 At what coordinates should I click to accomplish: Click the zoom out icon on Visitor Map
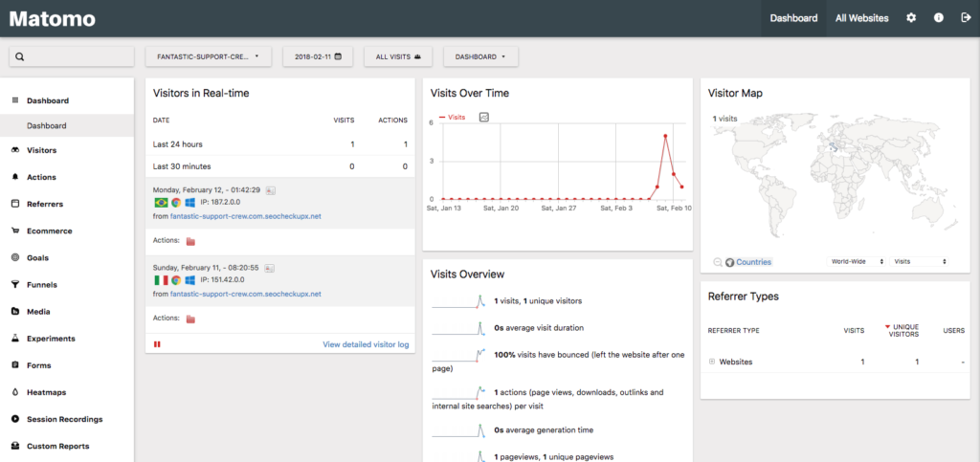click(717, 262)
